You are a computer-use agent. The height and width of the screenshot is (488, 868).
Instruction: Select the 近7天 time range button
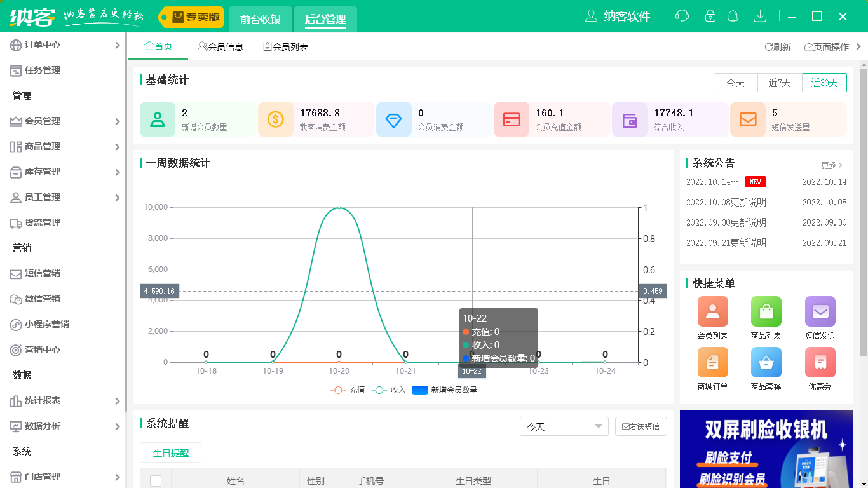point(780,83)
